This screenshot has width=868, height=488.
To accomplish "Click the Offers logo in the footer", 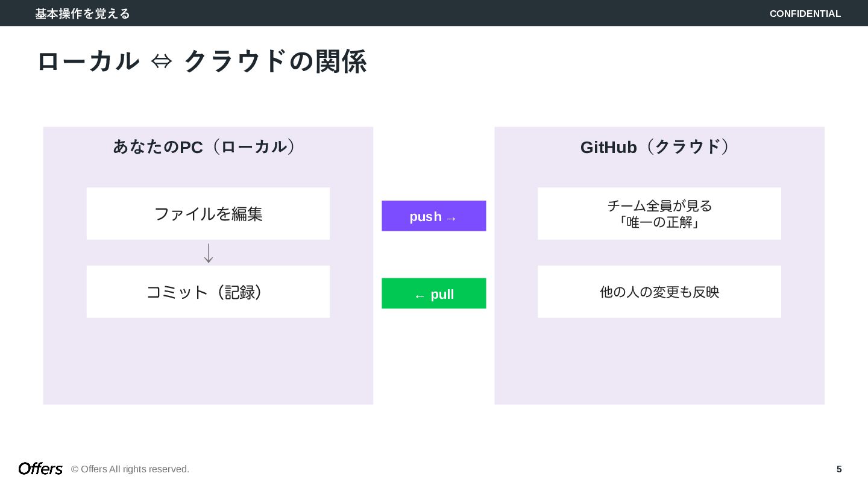I will tap(40, 469).
